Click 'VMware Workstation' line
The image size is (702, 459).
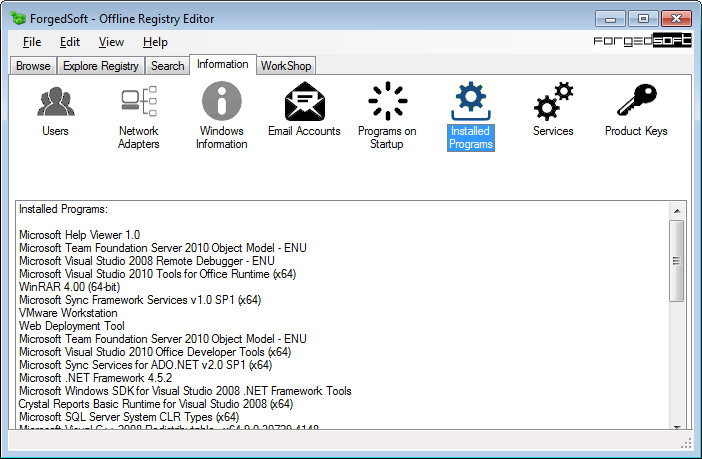(x=68, y=313)
